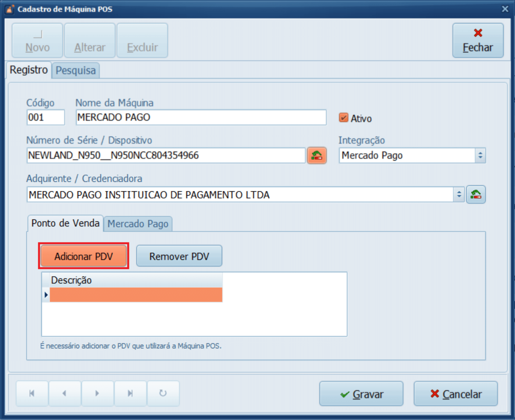
Task: Go to previous record arrow
Action: point(65,393)
